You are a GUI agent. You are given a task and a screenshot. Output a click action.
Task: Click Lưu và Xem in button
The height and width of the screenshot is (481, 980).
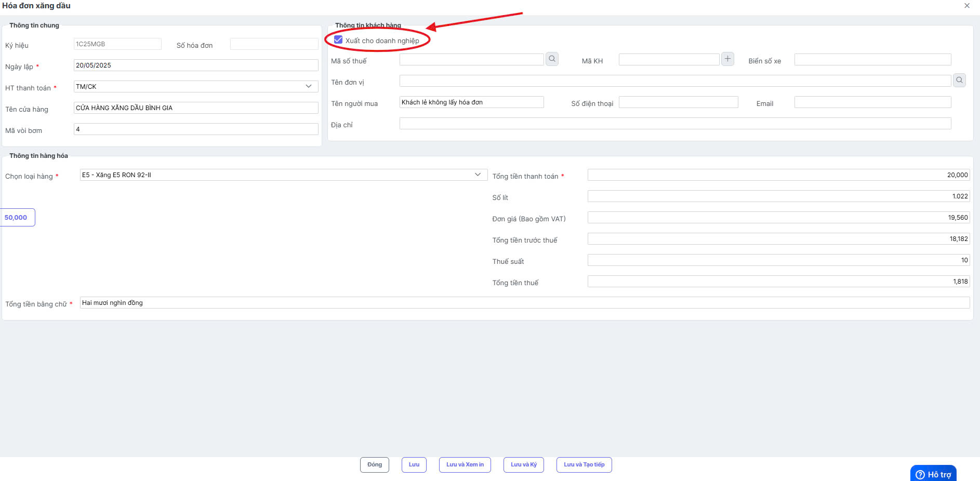[465, 465]
